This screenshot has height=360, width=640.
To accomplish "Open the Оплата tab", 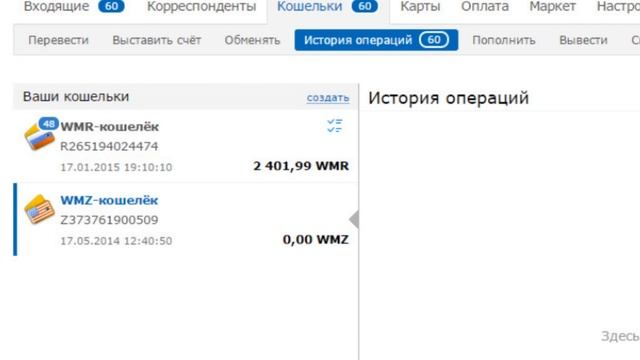I will pyautogui.click(x=485, y=7).
